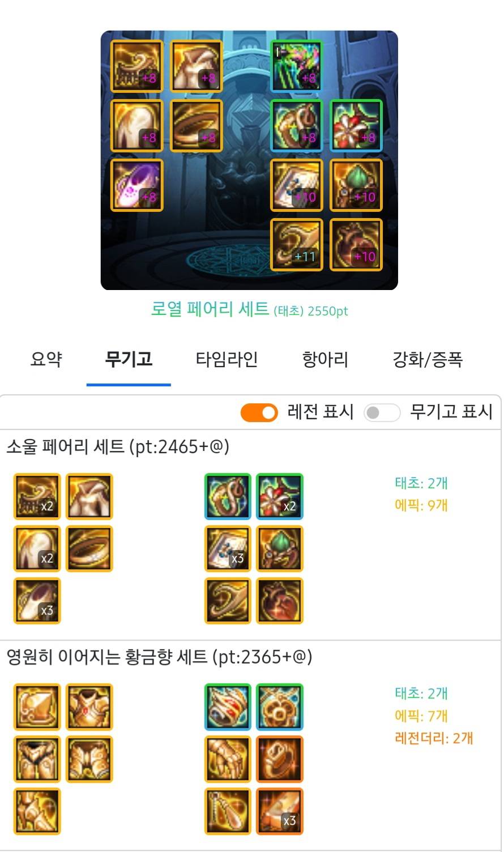Click the orange legendary ring icon
The height and width of the screenshot is (852, 504).
coord(280,759)
